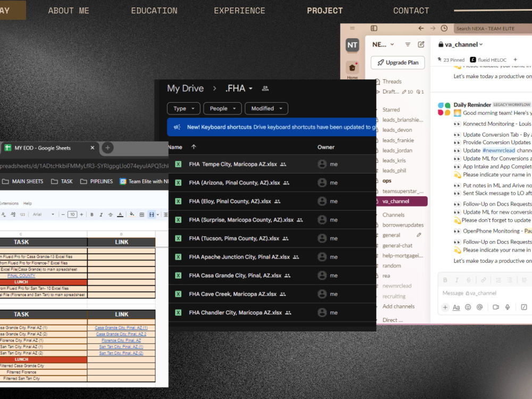Toggle Name sort direction arrow in Drive

194,147
